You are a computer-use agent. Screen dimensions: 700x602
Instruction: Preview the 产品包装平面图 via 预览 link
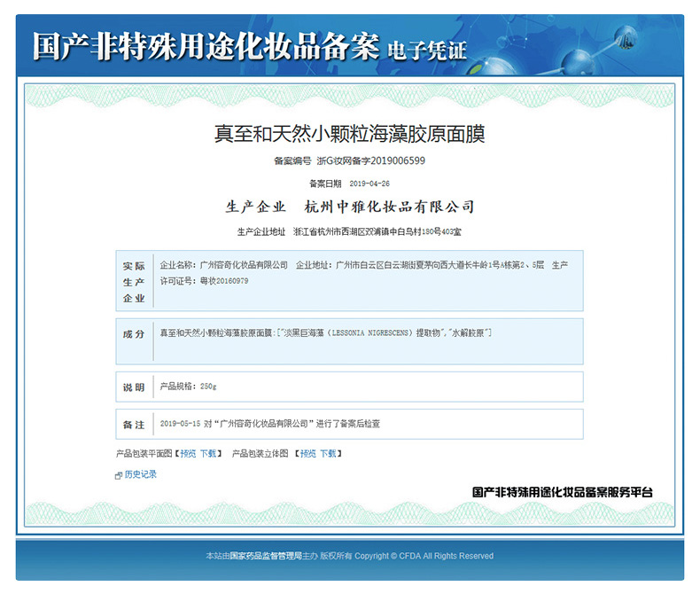188,454
